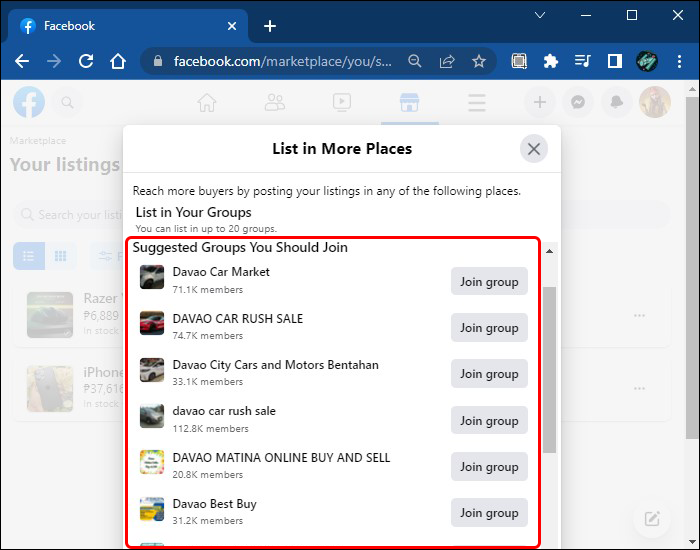Toggle the browser side panel icon

click(615, 61)
